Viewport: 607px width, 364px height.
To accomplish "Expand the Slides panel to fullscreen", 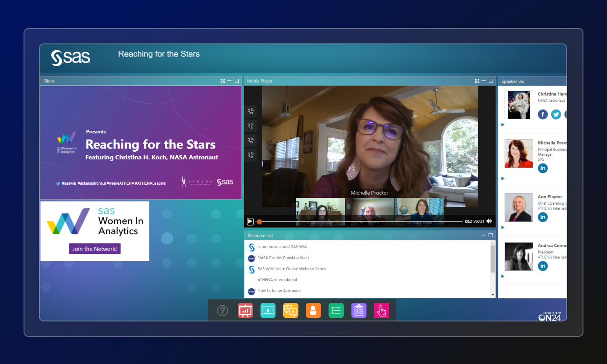I will click(x=222, y=81).
